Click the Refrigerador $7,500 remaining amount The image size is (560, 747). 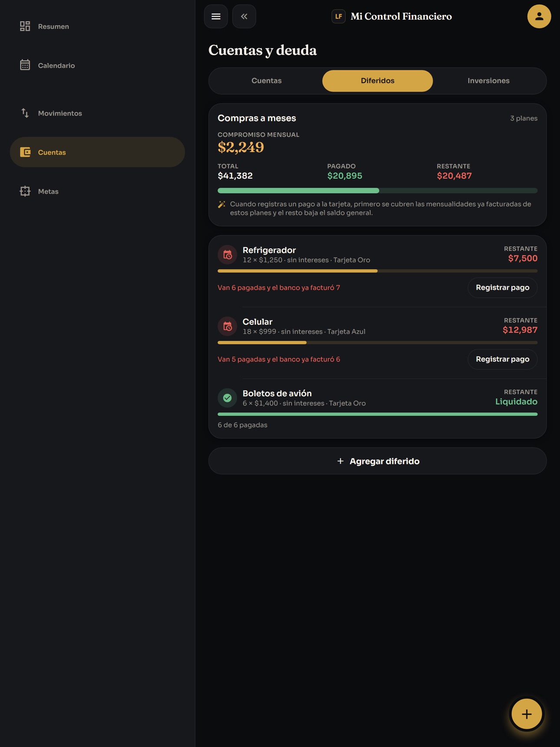coord(523,258)
